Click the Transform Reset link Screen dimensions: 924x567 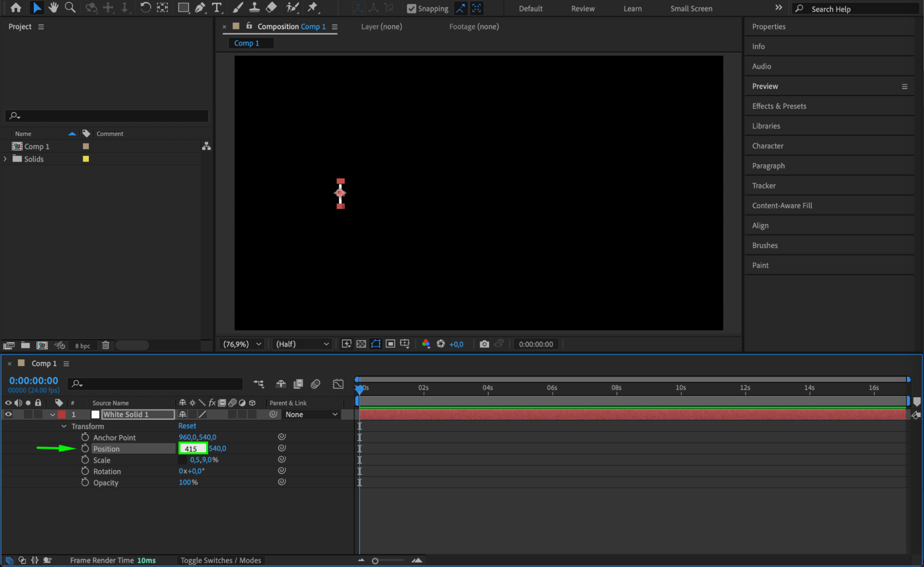coord(187,426)
